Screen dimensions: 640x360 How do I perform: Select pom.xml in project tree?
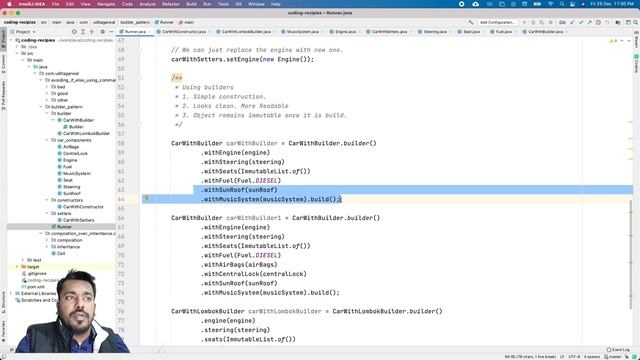point(35,287)
